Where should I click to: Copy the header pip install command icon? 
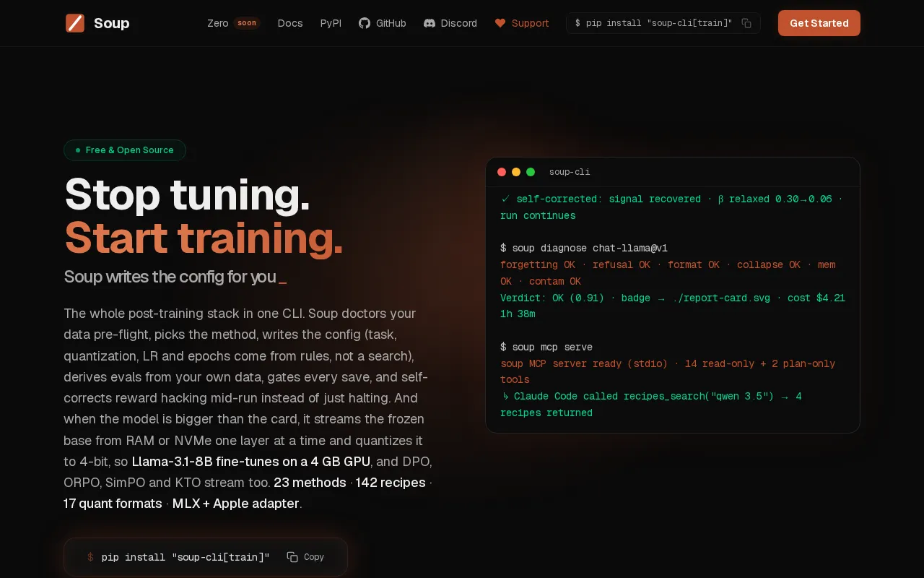pyautogui.click(x=746, y=23)
